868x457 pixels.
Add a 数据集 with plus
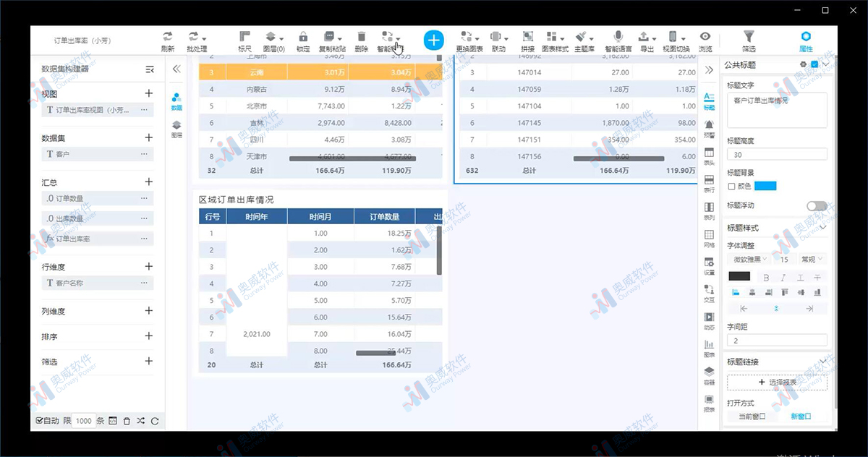(x=149, y=137)
